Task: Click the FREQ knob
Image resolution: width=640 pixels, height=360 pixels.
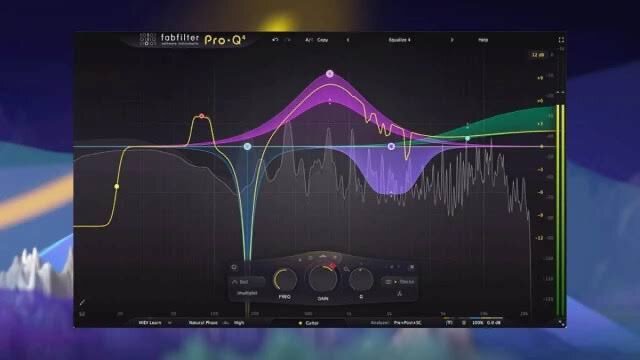Action: [x=285, y=280]
